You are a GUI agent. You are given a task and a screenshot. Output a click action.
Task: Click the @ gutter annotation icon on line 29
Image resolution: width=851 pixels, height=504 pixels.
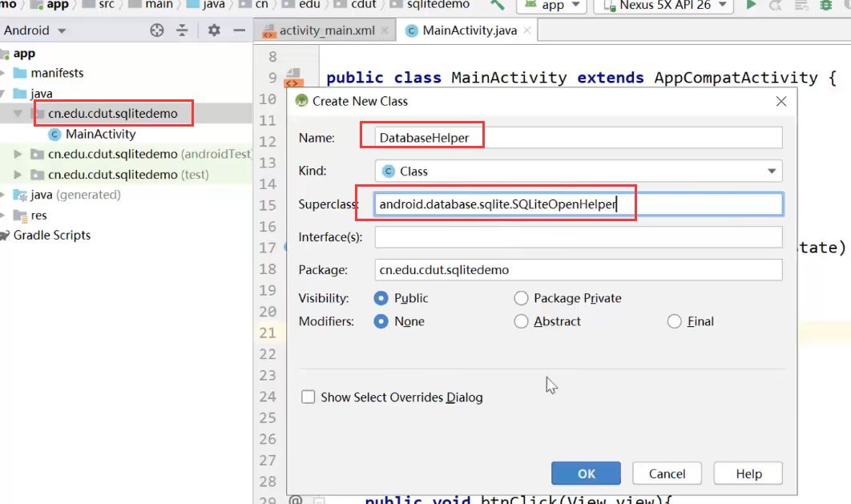click(x=295, y=500)
